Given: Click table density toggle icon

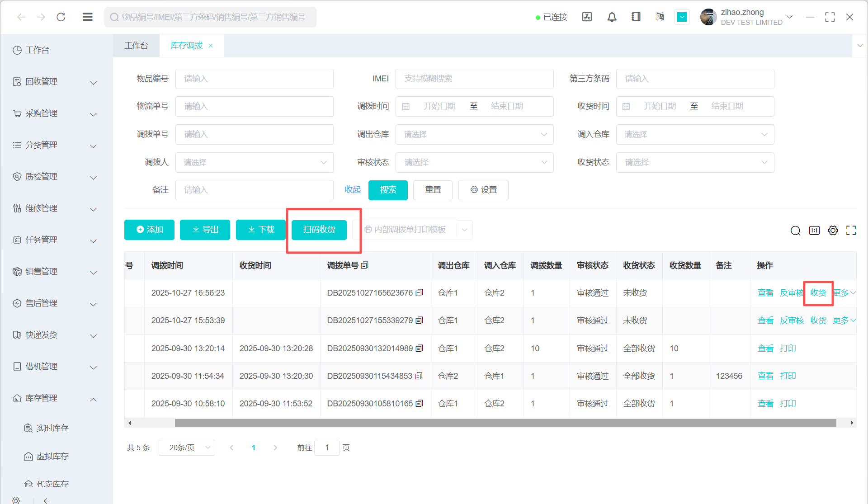Looking at the screenshot, I should (814, 231).
